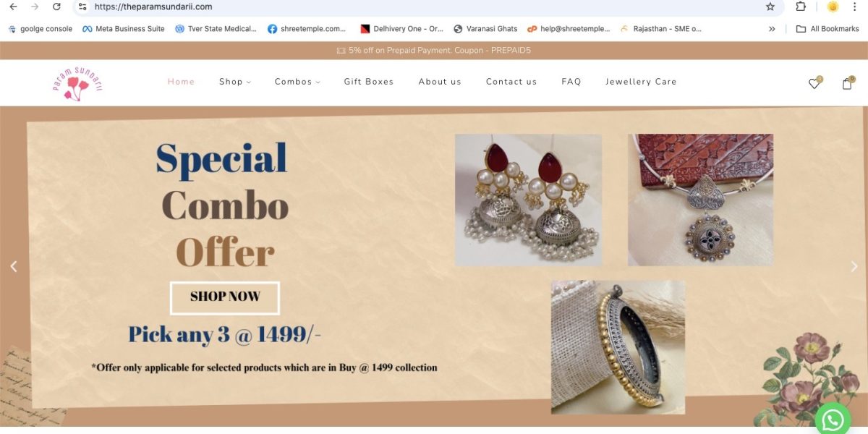Expand the Combos dropdown menu

tap(297, 82)
